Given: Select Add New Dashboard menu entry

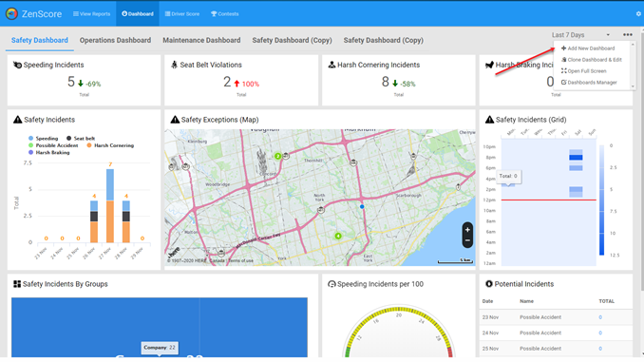Looking at the screenshot, I should (588, 48).
